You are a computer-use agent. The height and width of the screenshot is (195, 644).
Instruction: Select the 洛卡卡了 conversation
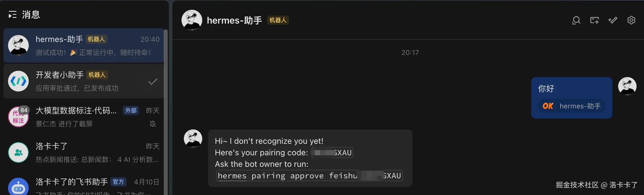(83, 152)
